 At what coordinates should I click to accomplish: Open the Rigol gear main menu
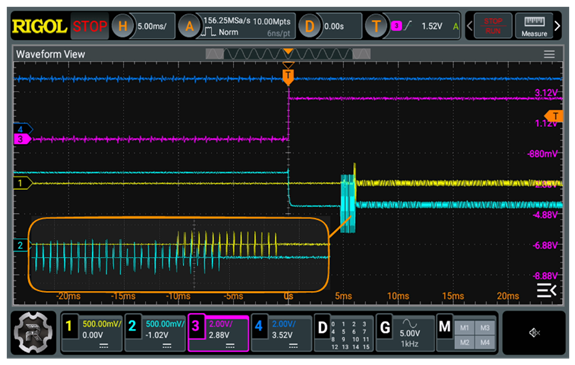[33, 333]
